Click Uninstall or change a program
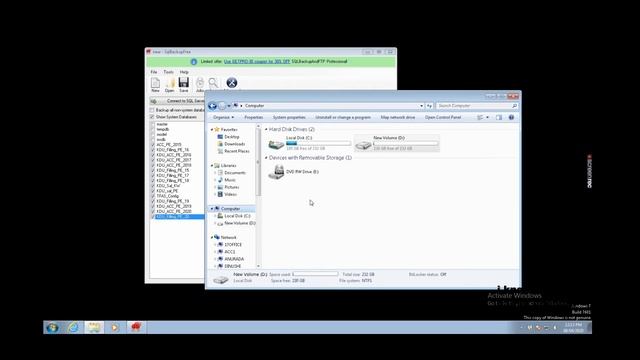The width and height of the screenshot is (640, 360). tap(343, 118)
